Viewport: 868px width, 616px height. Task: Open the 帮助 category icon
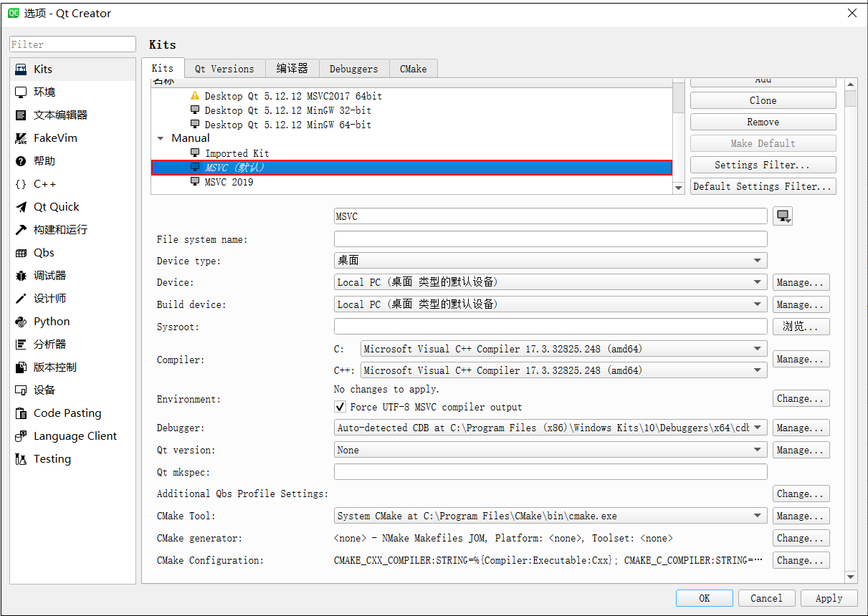tap(21, 161)
